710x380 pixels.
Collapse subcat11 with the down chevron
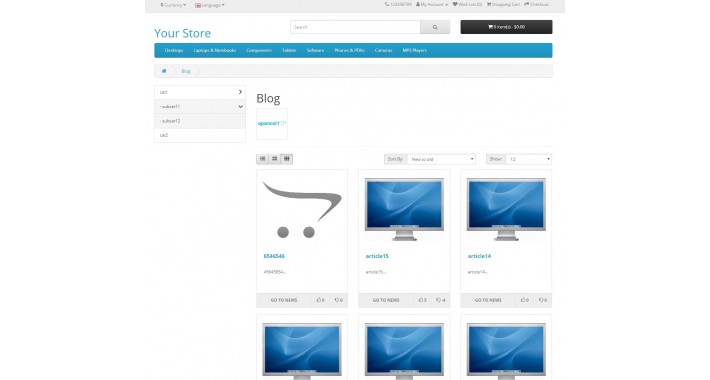tap(240, 106)
